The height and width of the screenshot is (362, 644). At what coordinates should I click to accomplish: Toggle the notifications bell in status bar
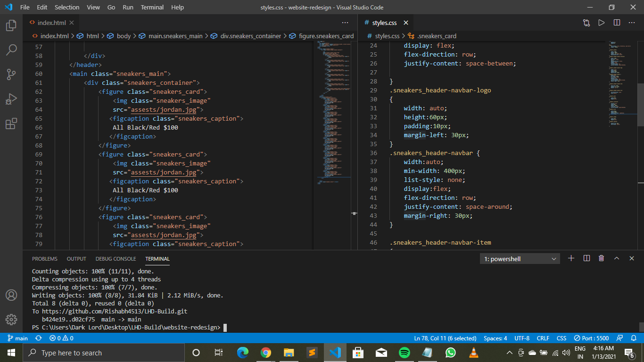tap(634, 338)
